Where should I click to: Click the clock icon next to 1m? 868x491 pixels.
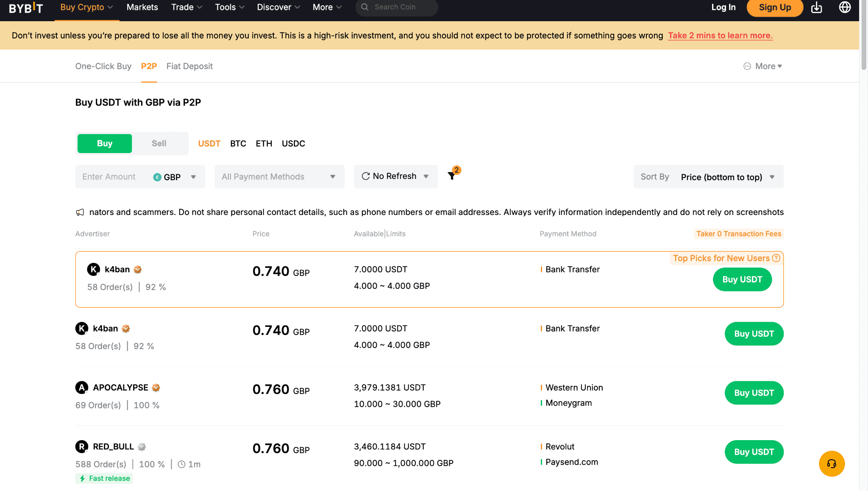coord(181,464)
